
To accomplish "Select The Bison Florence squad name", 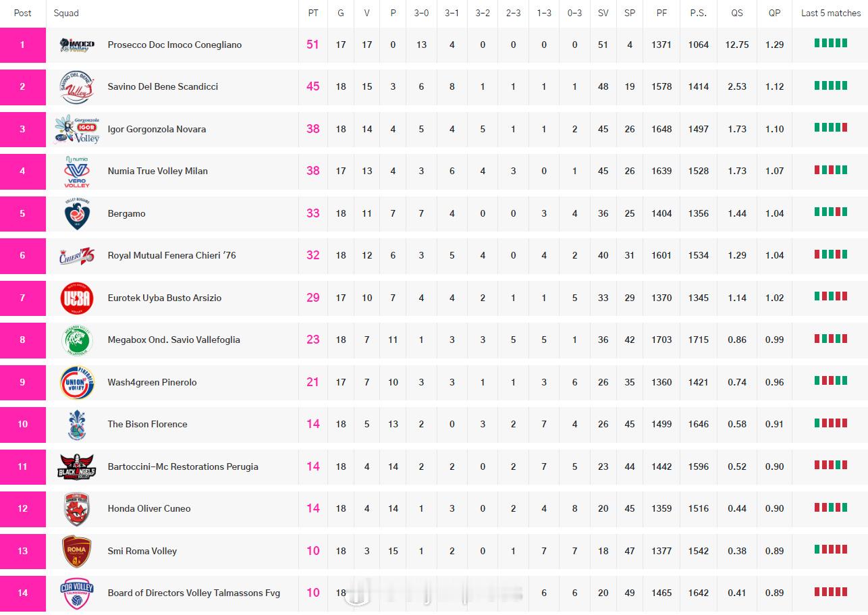I will (x=148, y=425).
